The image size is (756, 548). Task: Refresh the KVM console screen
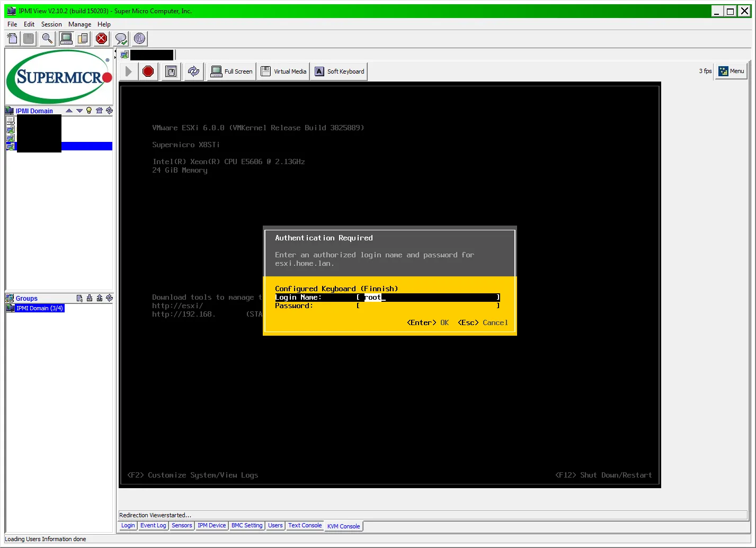point(193,71)
